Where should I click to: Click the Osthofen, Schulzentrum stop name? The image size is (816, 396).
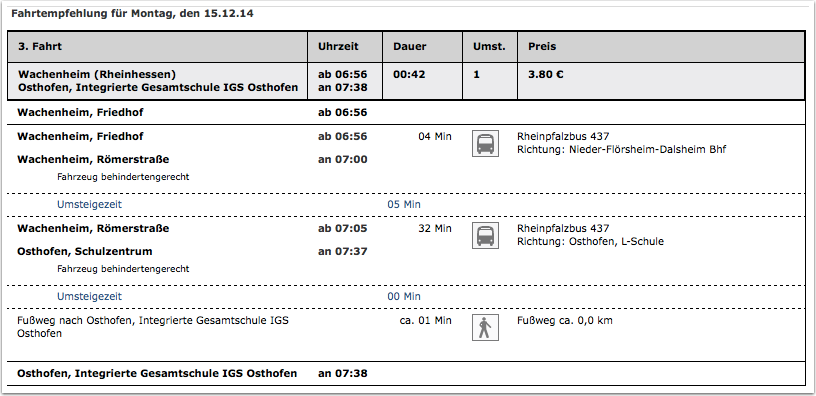tap(85, 251)
